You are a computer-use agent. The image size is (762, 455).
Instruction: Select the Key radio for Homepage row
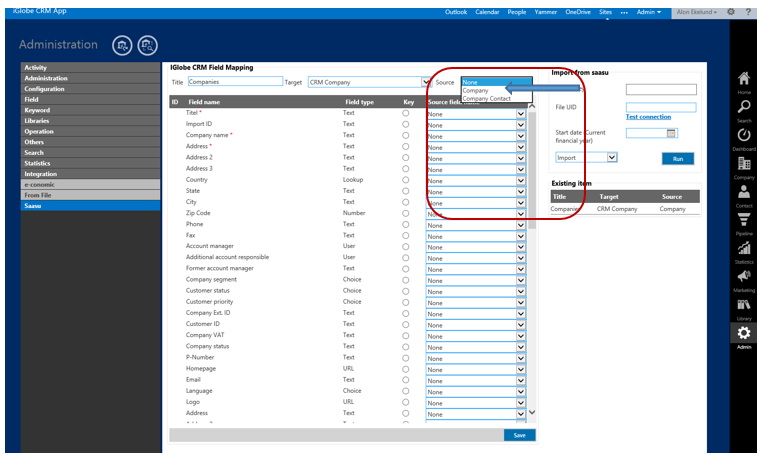point(405,369)
